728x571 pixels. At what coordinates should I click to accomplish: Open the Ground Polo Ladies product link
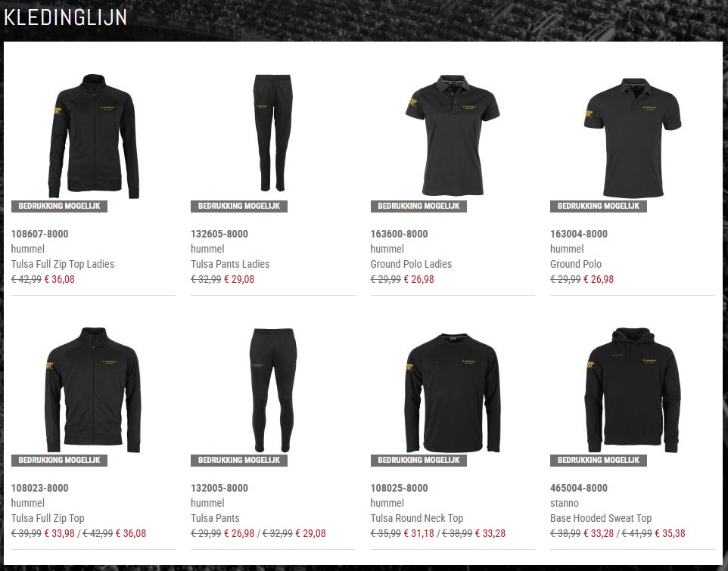411,264
